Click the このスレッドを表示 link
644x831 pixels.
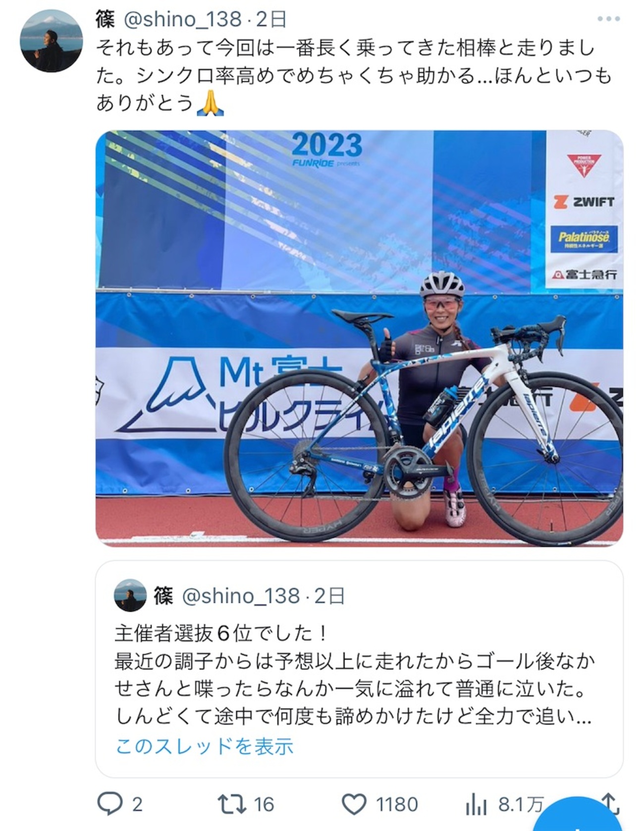click(205, 746)
